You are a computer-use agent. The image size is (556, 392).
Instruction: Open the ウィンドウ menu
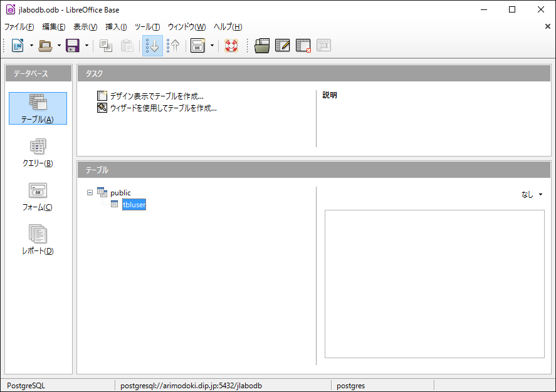point(187,27)
